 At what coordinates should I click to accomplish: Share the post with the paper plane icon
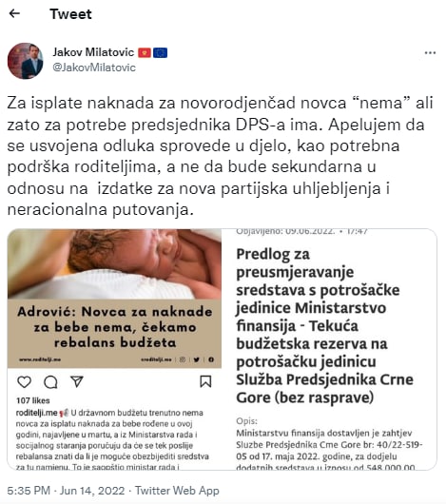(77, 381)
